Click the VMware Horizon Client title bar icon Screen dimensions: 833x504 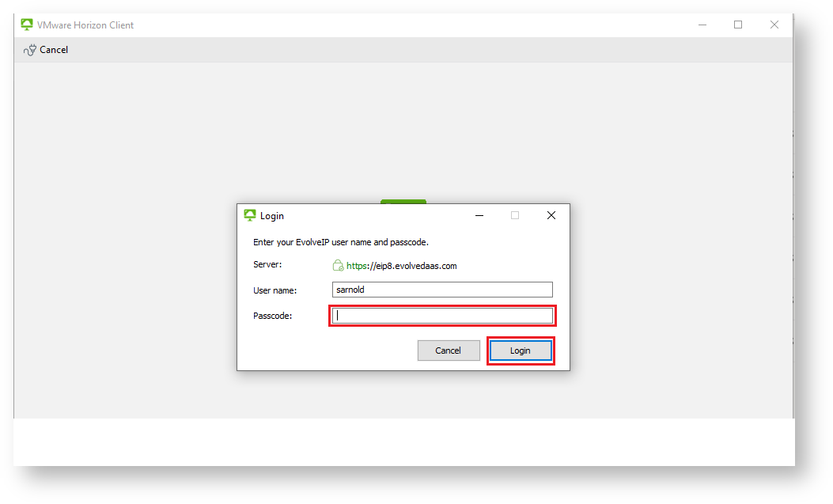click(27, 25)
